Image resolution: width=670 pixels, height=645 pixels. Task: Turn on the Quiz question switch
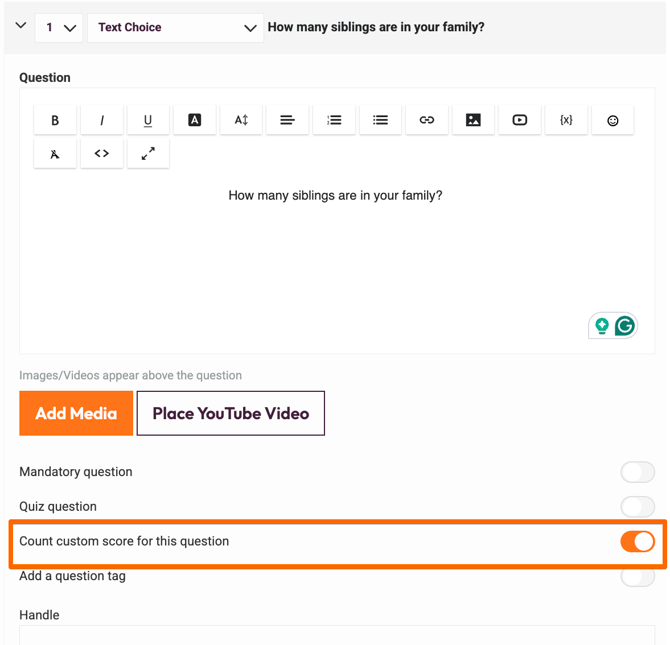[638, 507]
